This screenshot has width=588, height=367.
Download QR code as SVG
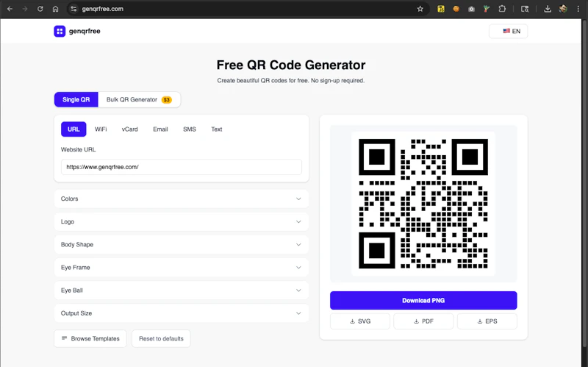coord(360,321)
